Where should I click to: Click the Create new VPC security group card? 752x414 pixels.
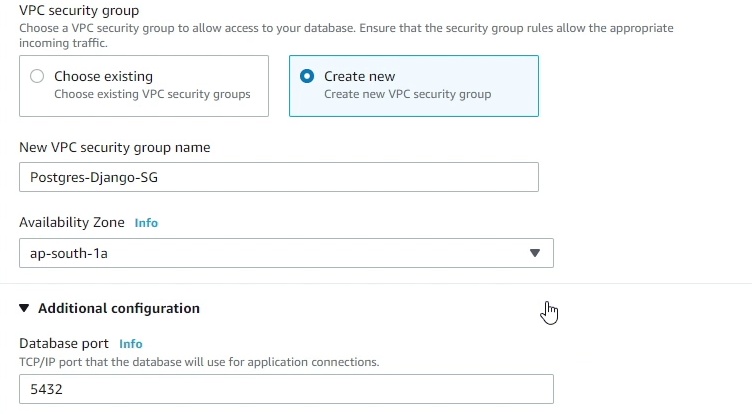pyautogui.click(x=413, y=86)
